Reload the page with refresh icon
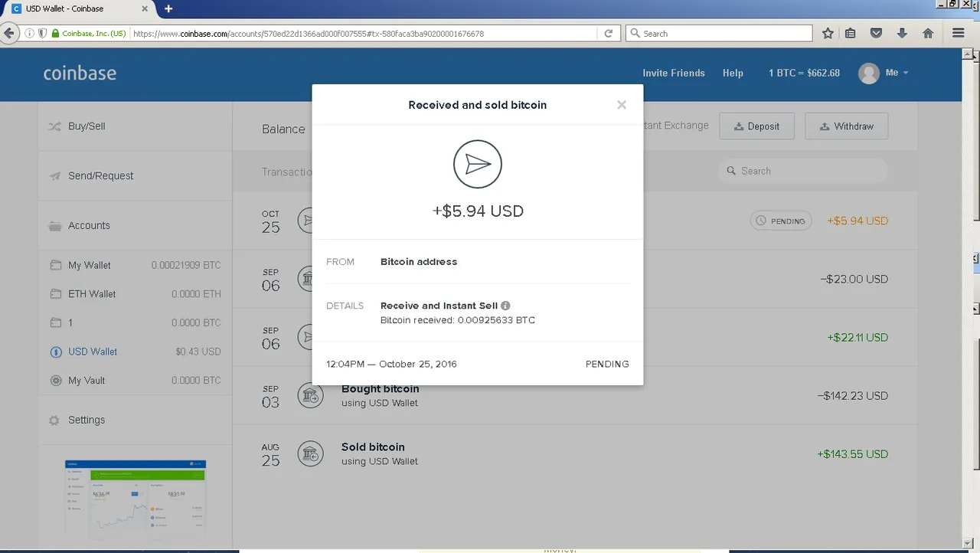980x553 pixels. [608, 34]
